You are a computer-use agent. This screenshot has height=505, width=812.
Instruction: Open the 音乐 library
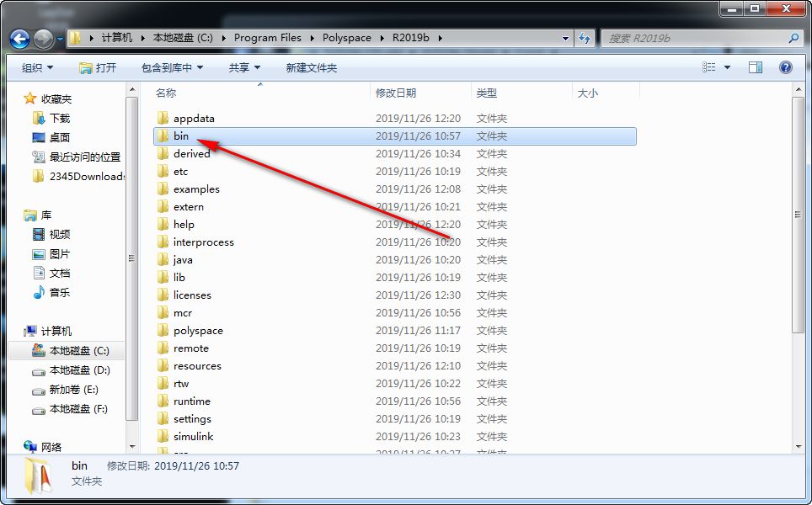pyautogui.click(x=59, y=292)
